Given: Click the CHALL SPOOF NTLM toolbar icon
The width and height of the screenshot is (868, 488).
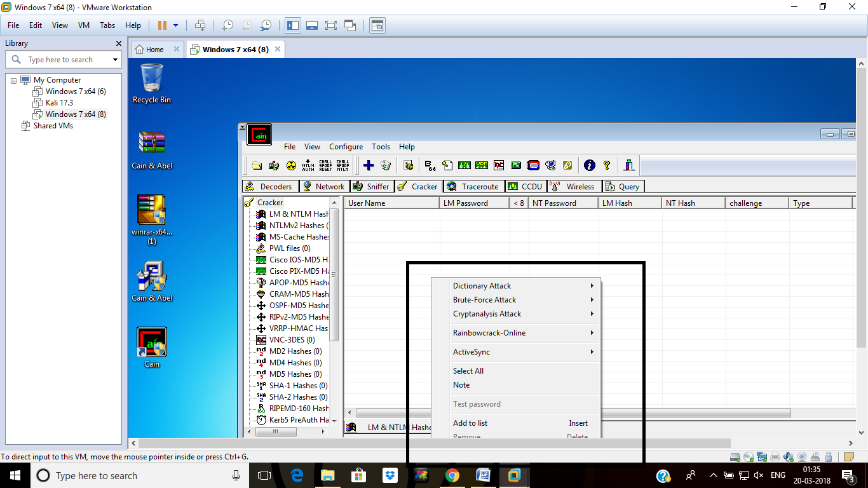Looking at the screenshot, I should pyautogui.click(x=342, y=166).
